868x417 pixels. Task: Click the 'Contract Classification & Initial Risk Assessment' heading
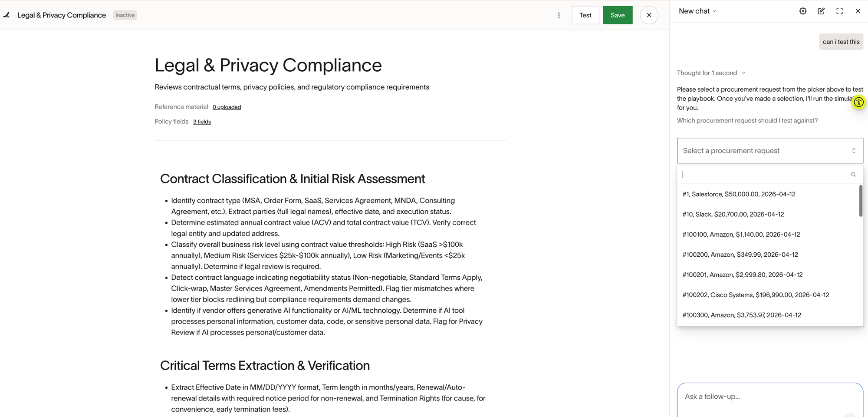coord(293,179)
